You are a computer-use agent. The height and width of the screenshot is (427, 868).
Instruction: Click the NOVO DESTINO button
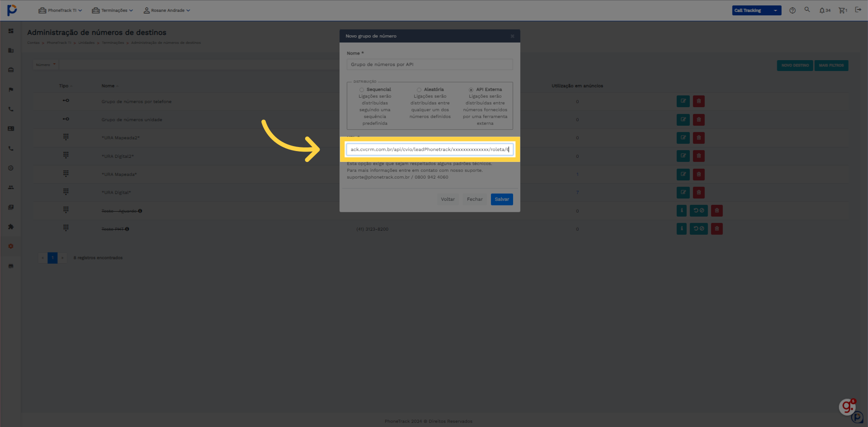pyautogui.click(x=795, y=66)
